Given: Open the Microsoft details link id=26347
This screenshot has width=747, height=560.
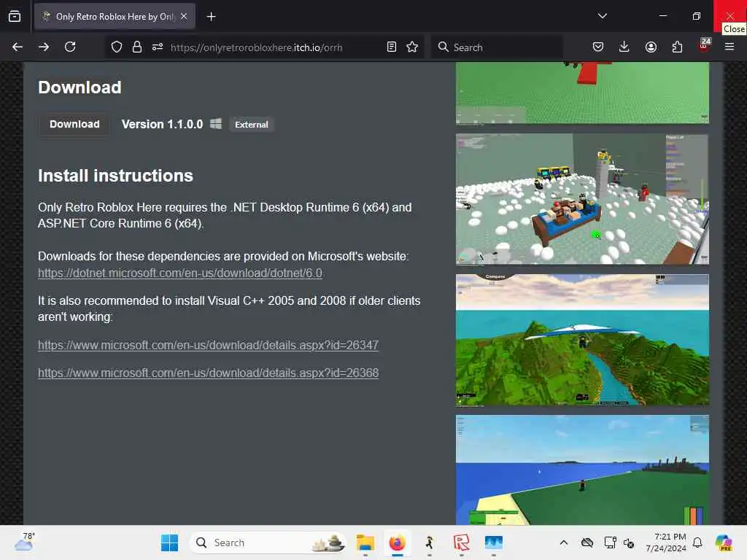Looking at the screenshot, I should [208, 345].
